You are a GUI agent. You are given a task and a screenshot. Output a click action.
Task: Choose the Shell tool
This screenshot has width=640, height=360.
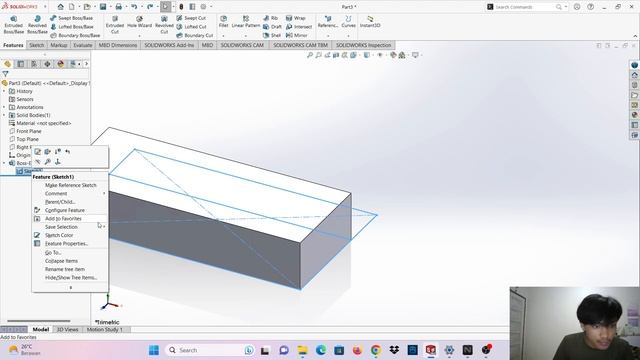pos(272,36)
